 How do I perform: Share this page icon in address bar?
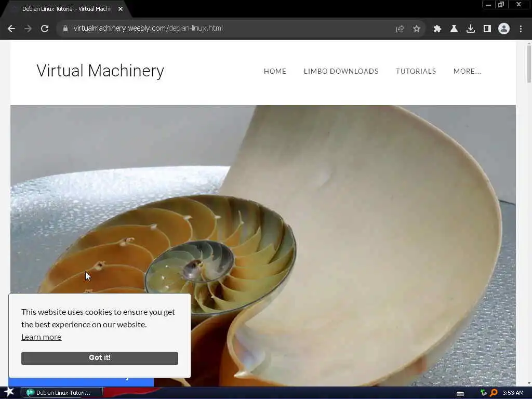pyautogui.click(x=400, y=29)
